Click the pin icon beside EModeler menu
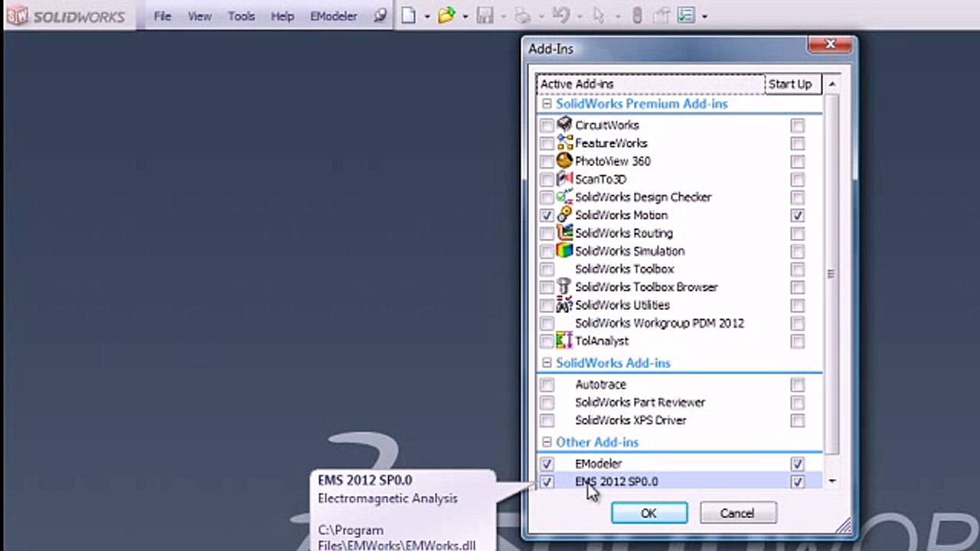The width and height of the screenshot is (980, 551). [x=381, y=16]
